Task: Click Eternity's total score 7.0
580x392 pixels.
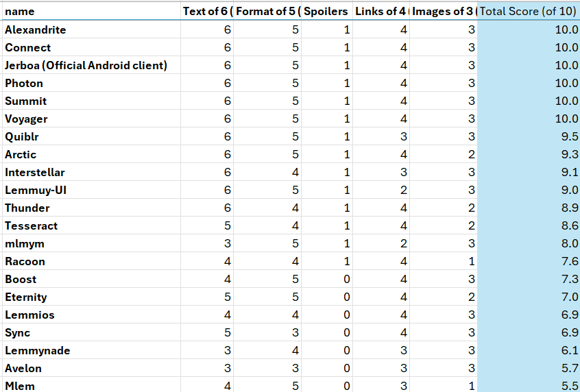Action: 529,297
